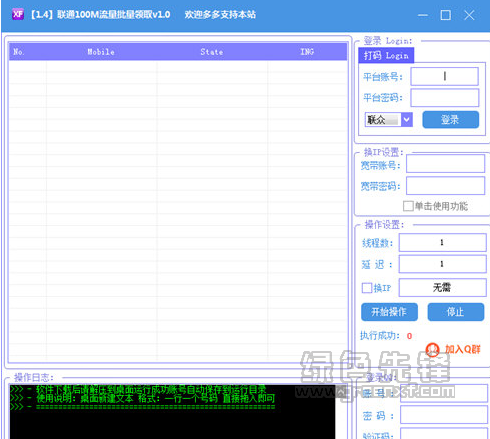Click the 开始操作 start button
This screenshot has height=439, width=490.
pyautogui.click(x=389, y=312)
